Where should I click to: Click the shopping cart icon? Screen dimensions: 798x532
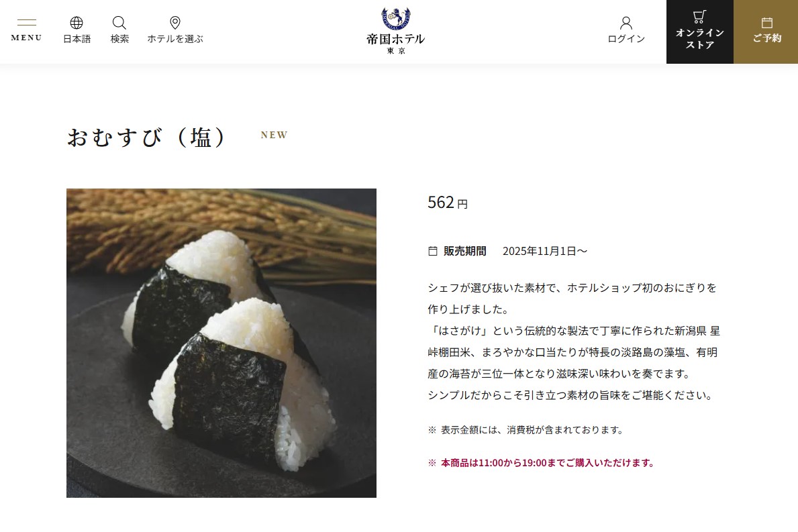(700, 17)
